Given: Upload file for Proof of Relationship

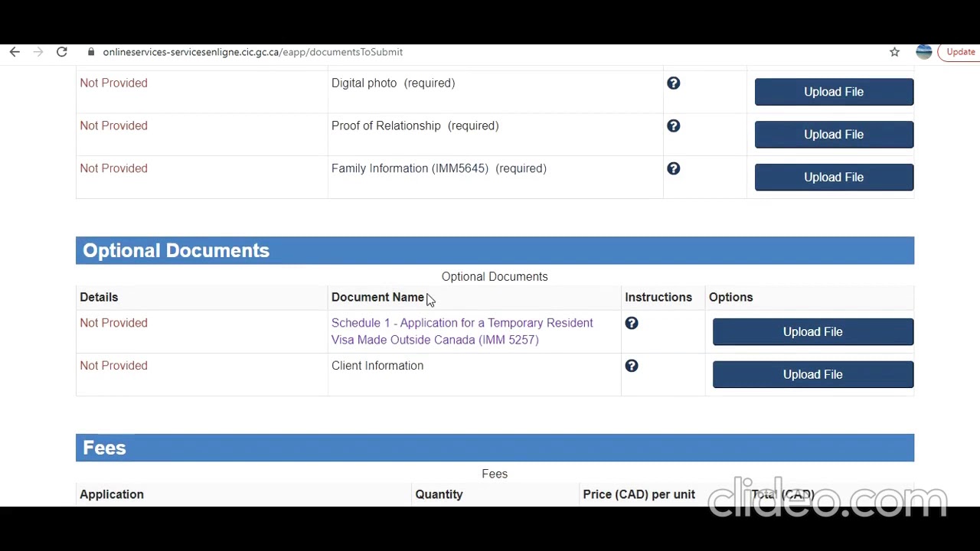Looking at the screenshot, I should (833, 135).
